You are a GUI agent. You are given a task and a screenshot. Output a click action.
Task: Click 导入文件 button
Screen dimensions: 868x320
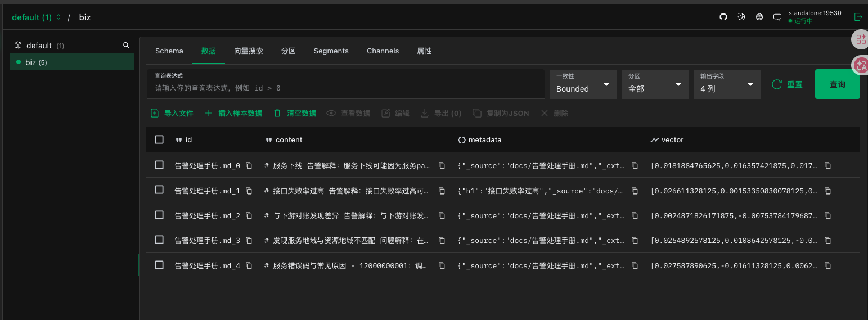(x=172, y=113)
